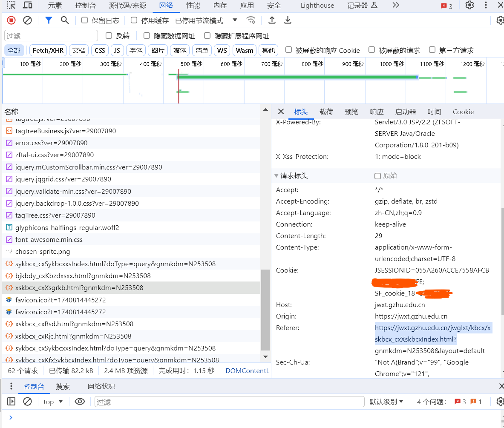Open the 控制台 tab in top bar
This screenshot has height=428, width=504.
pos(85,5)
